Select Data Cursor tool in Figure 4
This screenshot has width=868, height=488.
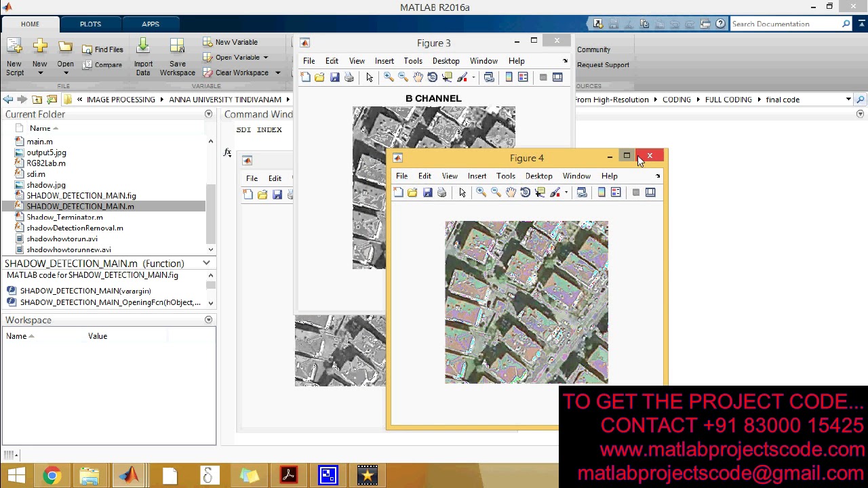540,192
